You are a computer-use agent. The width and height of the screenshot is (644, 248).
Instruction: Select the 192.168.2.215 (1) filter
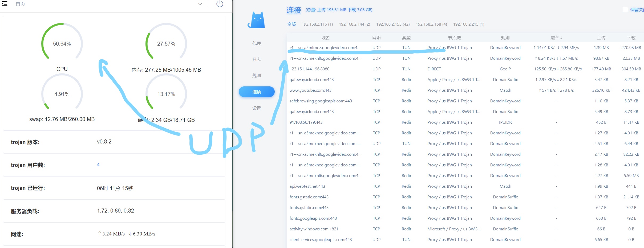[x=468, y=24]
